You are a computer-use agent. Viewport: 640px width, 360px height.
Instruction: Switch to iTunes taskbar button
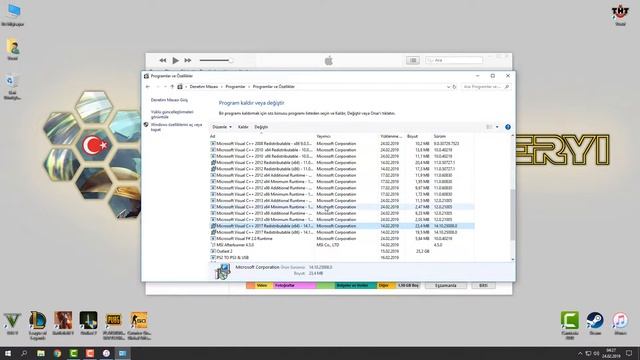106,353
